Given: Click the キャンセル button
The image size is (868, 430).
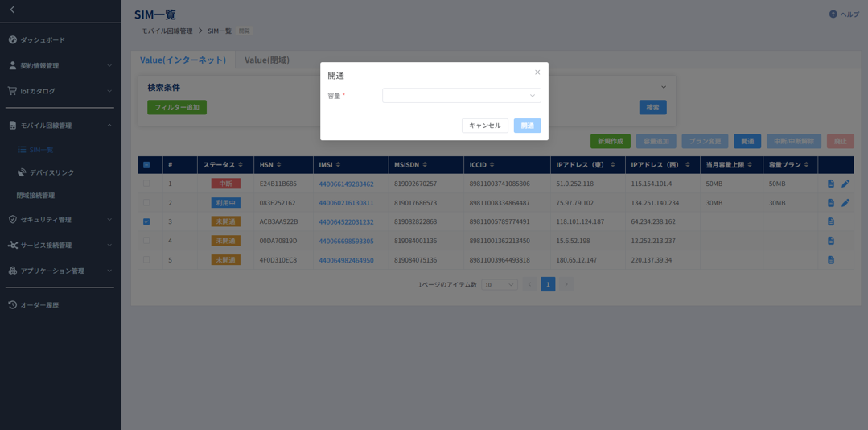Looking at the screenshot, I should pos(484,126).
